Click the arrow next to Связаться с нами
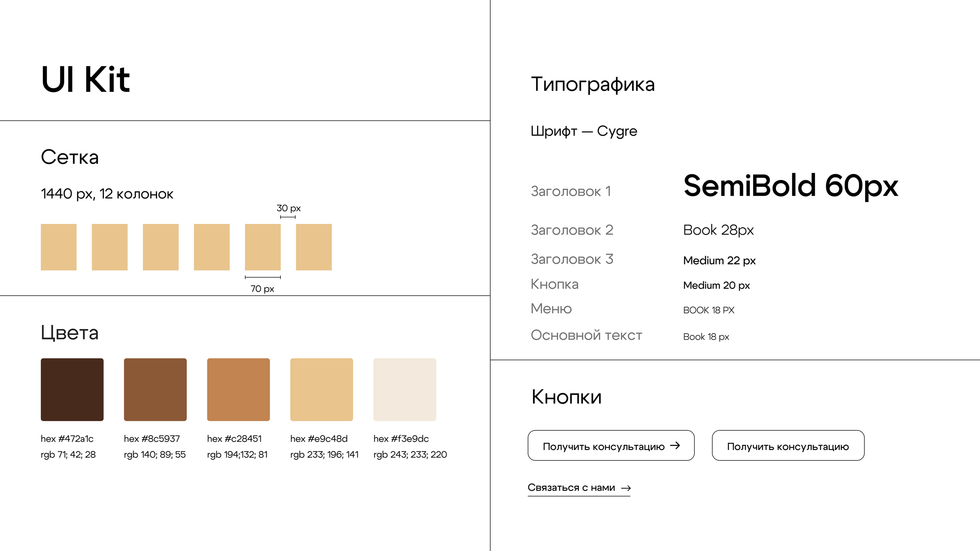Image resolution: width=980 pixels, height=551 pixels. 626,488
